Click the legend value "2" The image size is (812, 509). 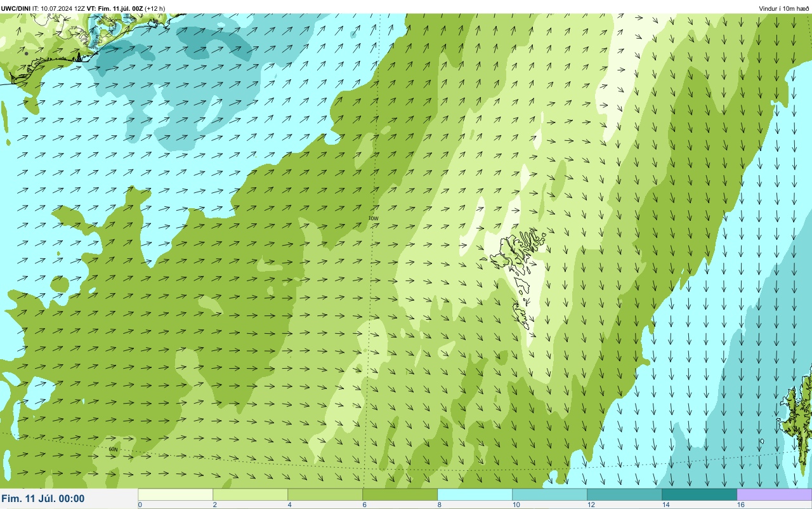[215, 505]
